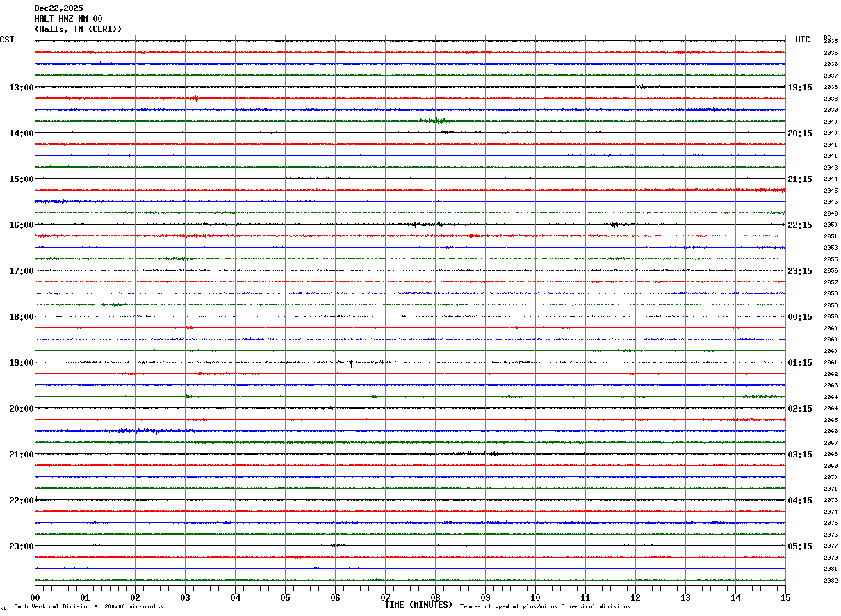841x616 pixels.
Task: Click the location label '(Halls, TN (CERI))'
Action: pos(78,29)
